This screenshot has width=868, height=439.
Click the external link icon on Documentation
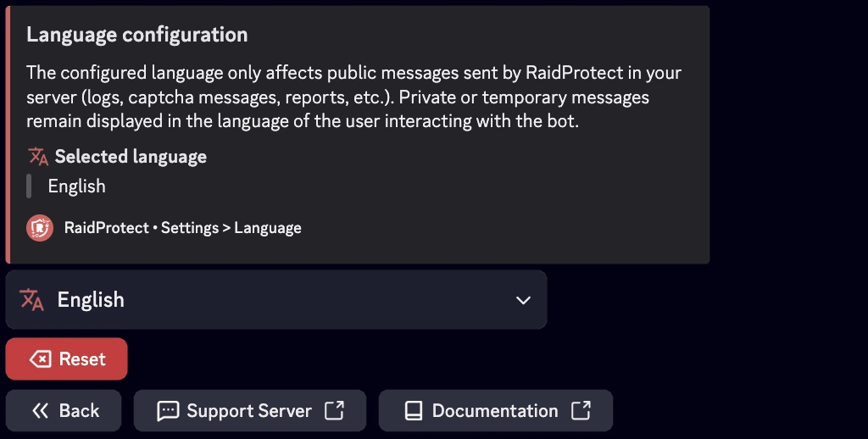pos(581,411)
